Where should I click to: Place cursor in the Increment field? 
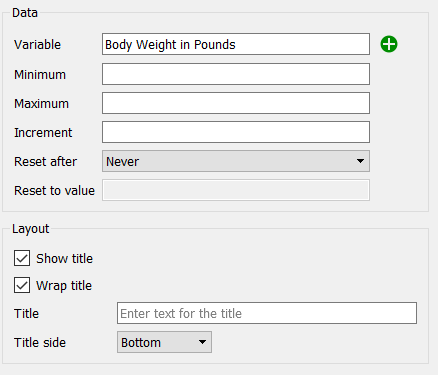click(236, 132)
